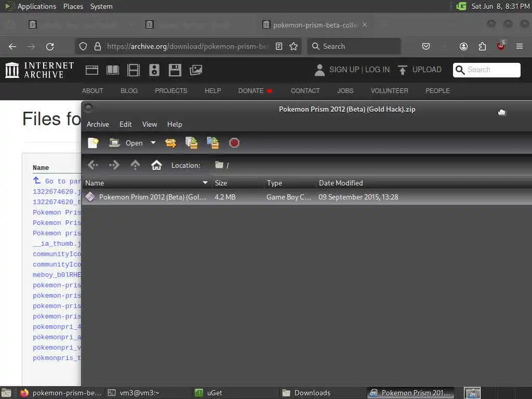Click the Add files to archive icon

192,143
